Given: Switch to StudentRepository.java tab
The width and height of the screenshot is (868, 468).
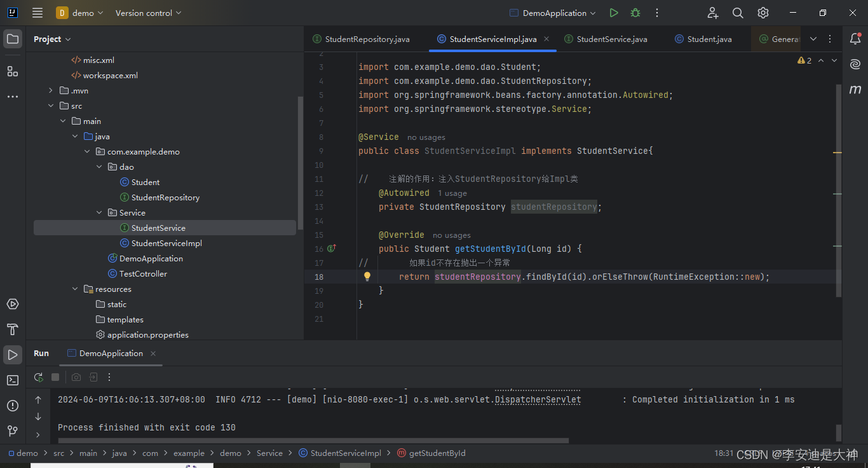Looking at the screenshot, I should pyautogui.click(x=361, y=39).
